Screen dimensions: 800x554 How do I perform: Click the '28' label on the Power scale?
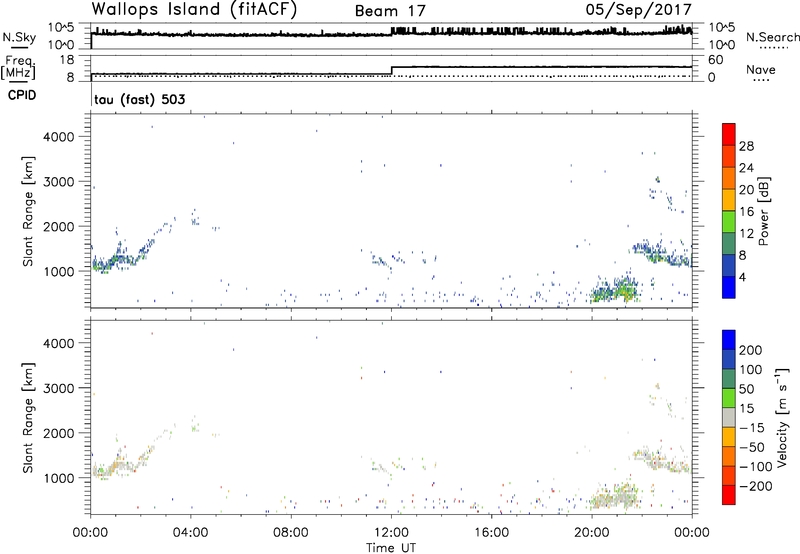tap(746, 146)
